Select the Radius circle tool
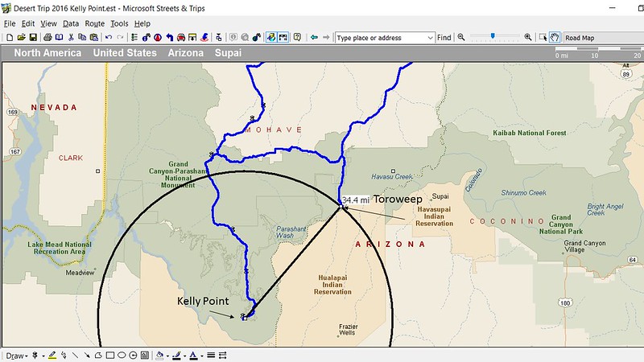The width and height of the screenshot is (644, 362). tap(133, 356)
